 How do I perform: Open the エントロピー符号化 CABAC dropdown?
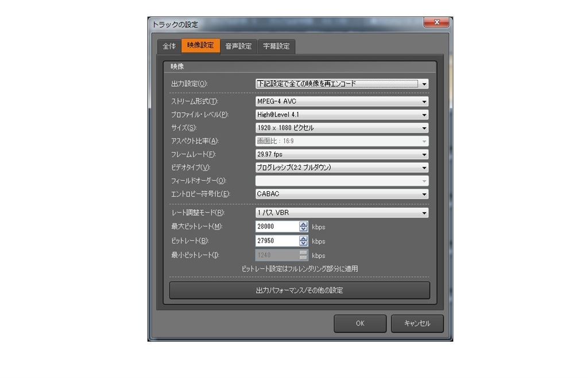342,194
